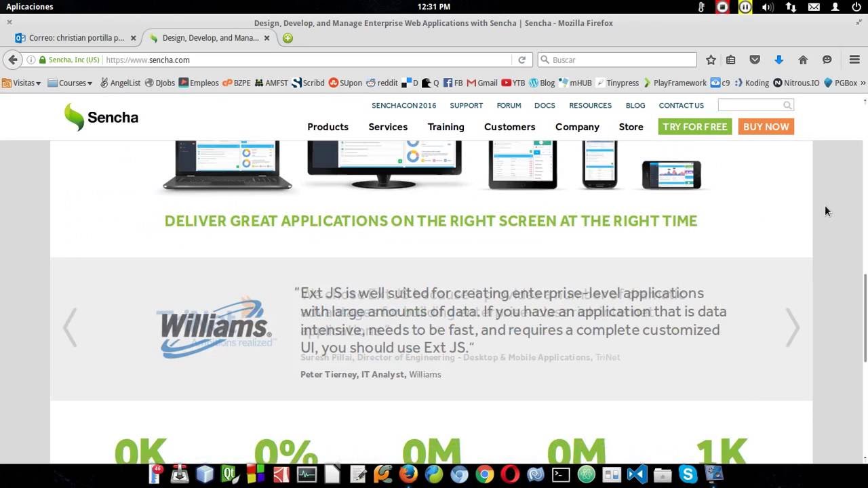Screen dimensions: 868x488
Task: Go to Firefox home page icon
Action: coord(803,60)
